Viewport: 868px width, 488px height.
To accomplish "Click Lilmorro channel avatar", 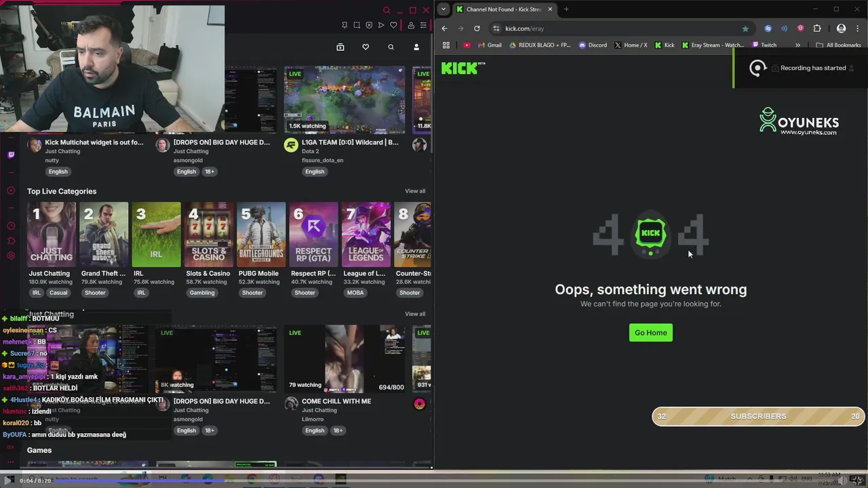I will coord(292,404).
